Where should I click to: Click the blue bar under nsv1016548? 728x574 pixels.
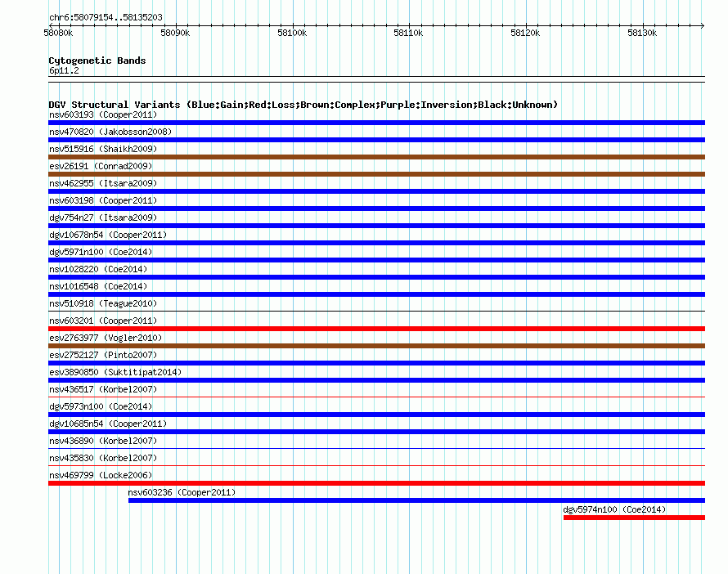(x=376, y=294)
